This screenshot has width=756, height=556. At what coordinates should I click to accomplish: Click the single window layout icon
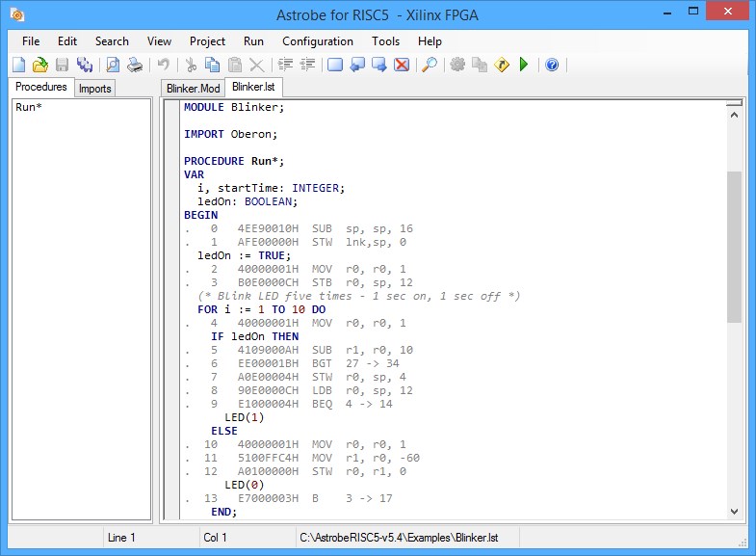tap(335, 65)
